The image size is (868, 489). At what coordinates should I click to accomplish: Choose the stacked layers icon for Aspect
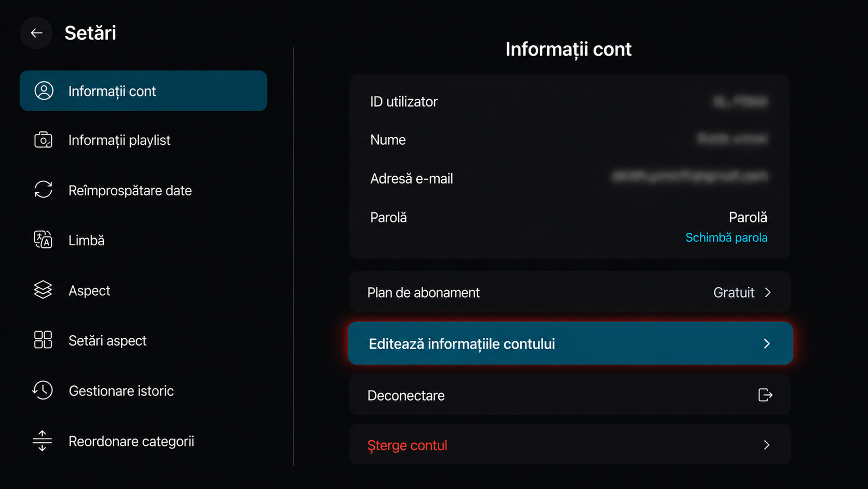(x=43, y=290)
